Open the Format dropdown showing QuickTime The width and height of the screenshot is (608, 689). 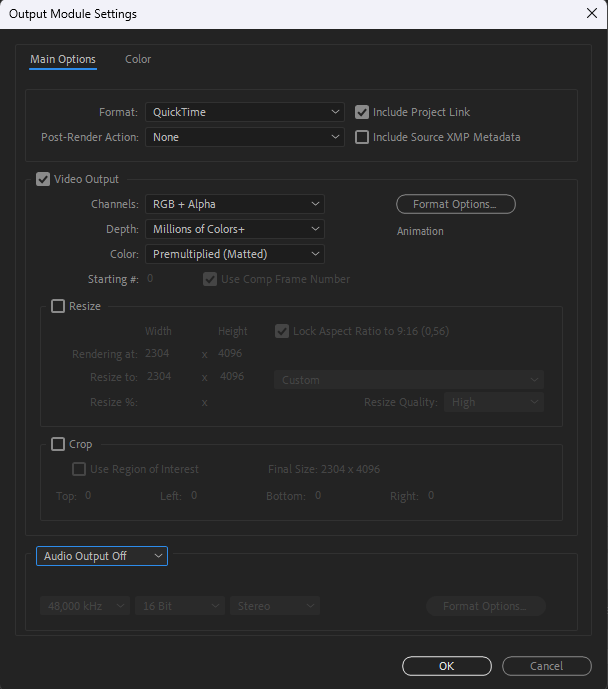pyautogui.click(x=245, y=112)
